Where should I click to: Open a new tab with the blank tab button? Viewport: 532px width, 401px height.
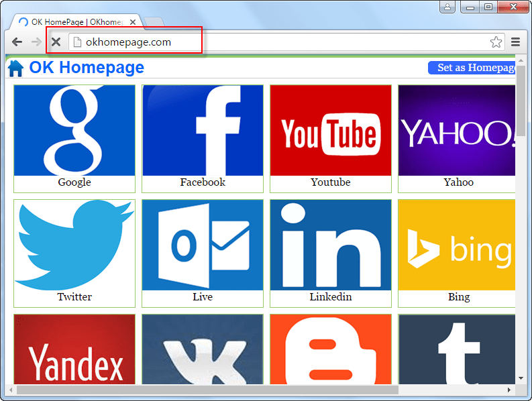tap(154, 22)
